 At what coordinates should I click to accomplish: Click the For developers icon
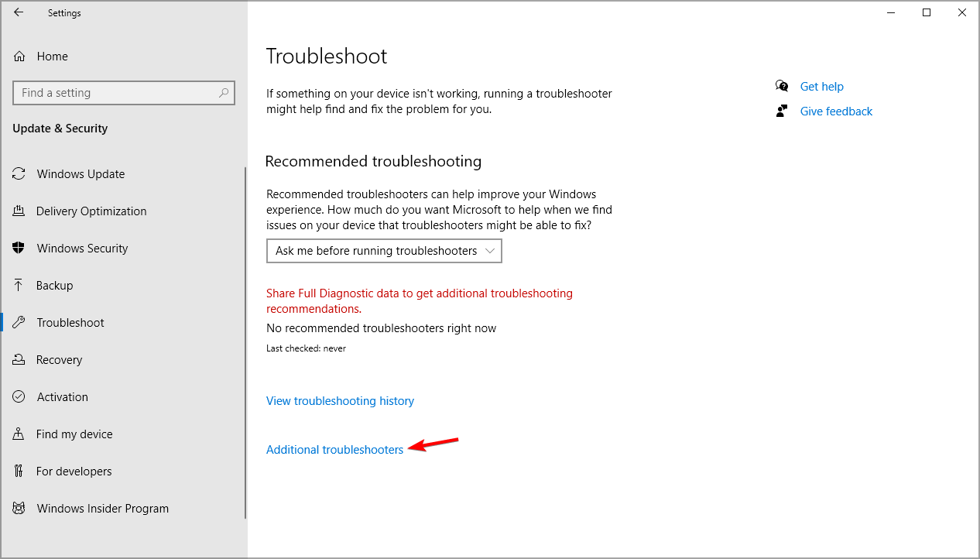point(19,472)
